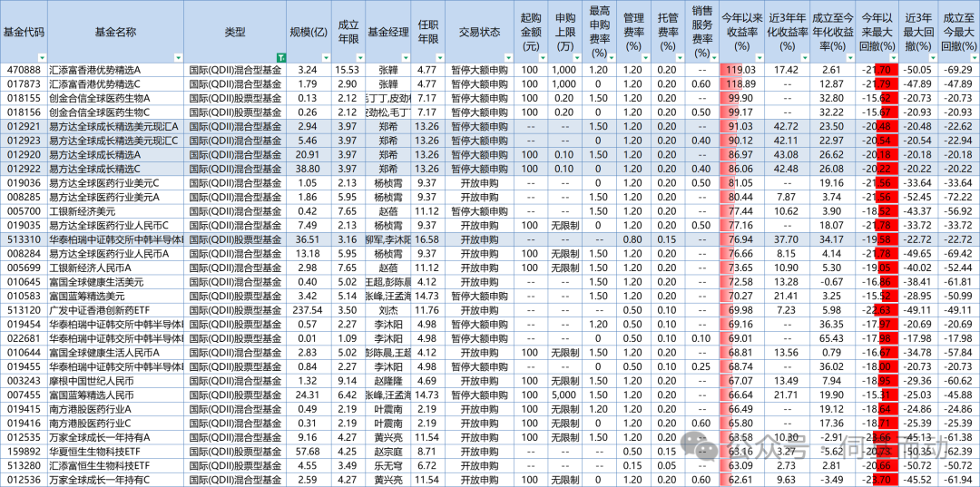This screenshot has height=487, width=980.
Task: Open the 成立年限 column filter dropdown
Action: coord(359,57)
